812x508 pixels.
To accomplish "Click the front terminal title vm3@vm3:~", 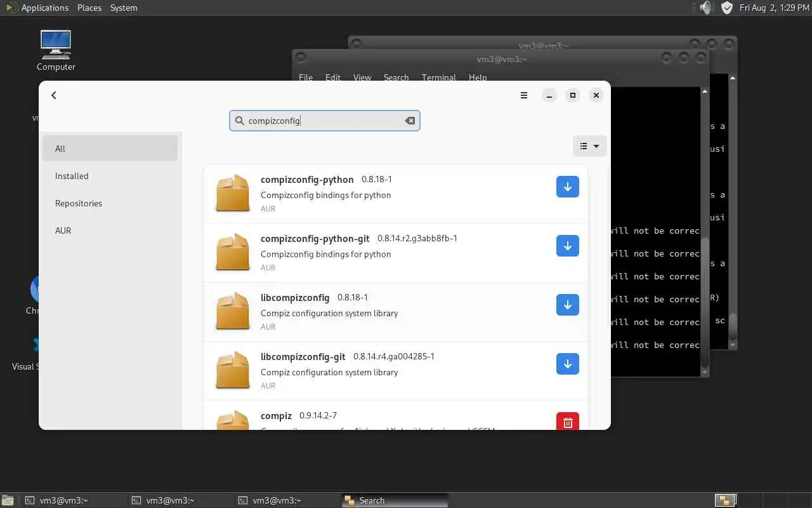I will [x=502, y=59].
